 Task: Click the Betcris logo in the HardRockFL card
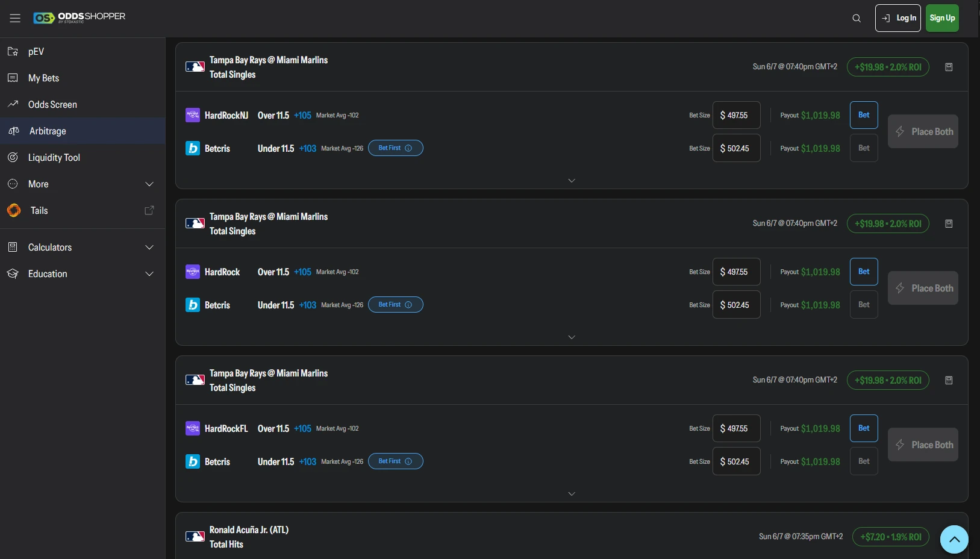(193, 461)
